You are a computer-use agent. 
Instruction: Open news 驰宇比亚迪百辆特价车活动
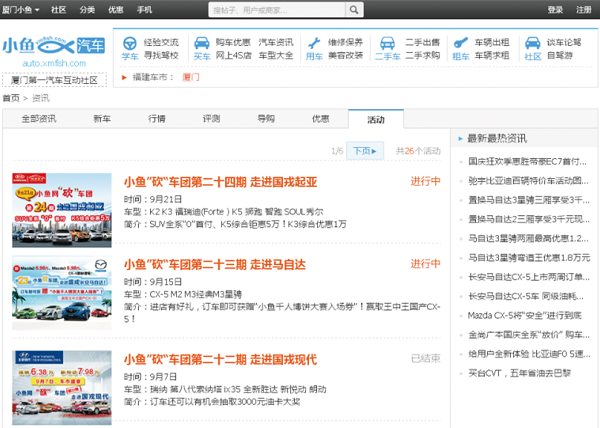528,181
